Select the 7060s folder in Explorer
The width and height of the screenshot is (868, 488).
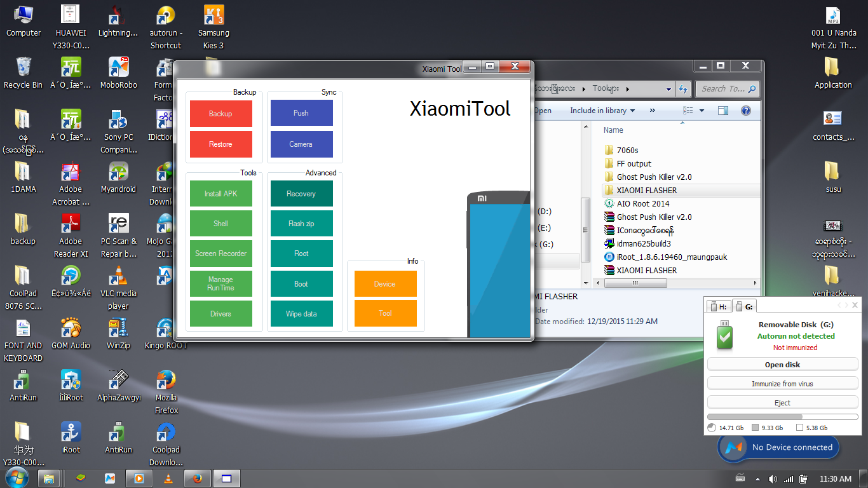click(627, 150)
